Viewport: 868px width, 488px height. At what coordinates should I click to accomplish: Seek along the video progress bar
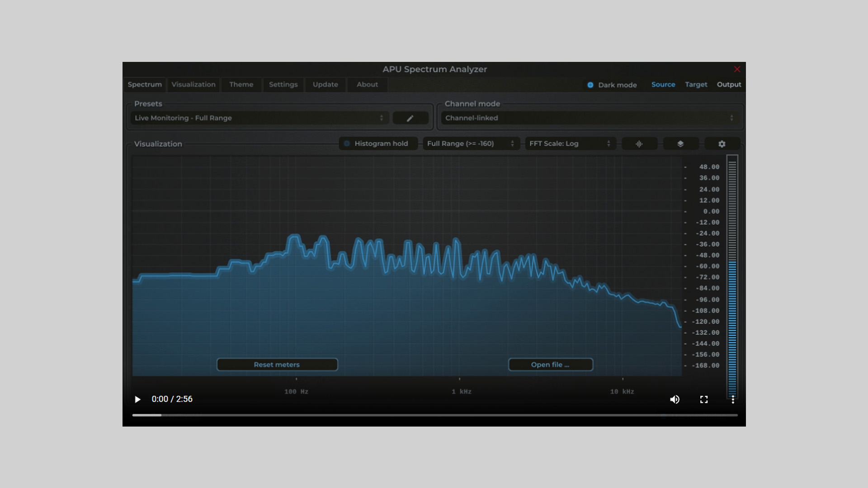[435, 415]
